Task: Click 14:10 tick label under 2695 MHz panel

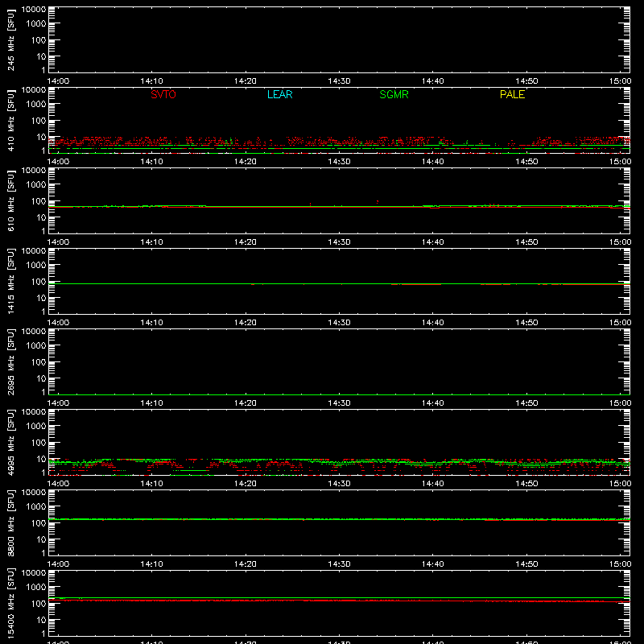Action: click(x=151, y=403)
